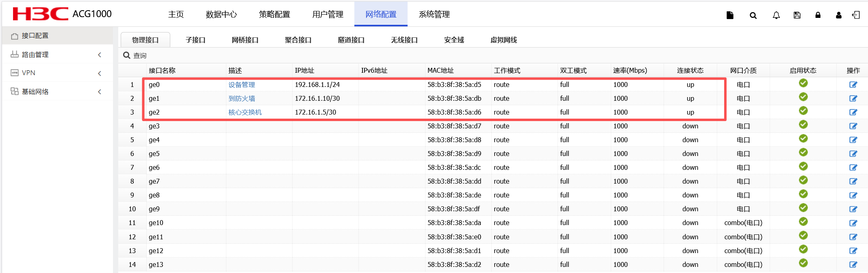Switch to the 安全域 tab
Screen dimensions: 868x273
(454, 40)
